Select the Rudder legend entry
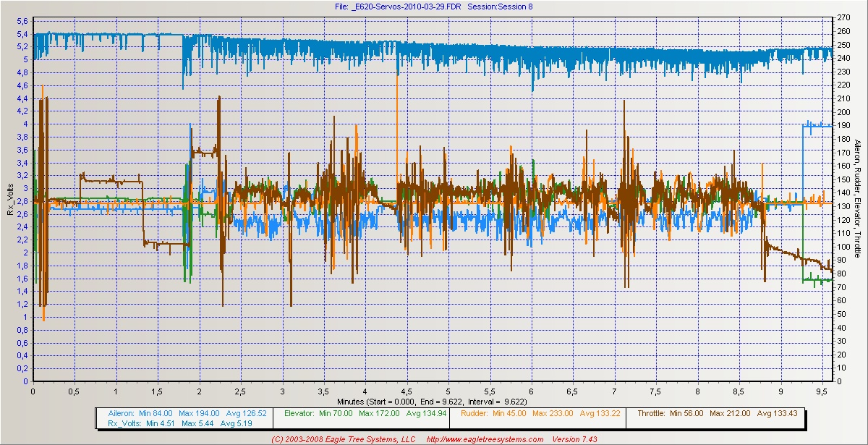 [473, 413]
